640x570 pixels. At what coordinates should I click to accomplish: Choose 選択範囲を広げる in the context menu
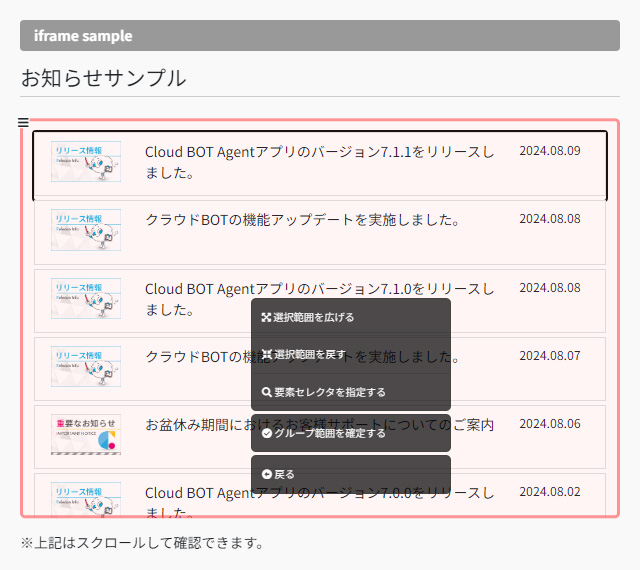[351, 317]
